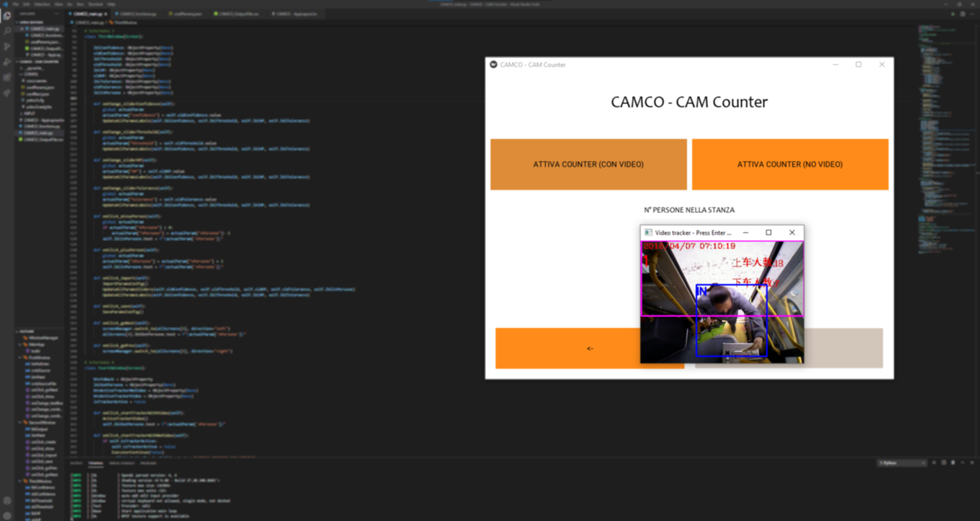Click ATTIVA COUNTER (NO VIDEO) button
Image resolution: width=980 pixels, height=521 pixels.
[x=790, y=164]
